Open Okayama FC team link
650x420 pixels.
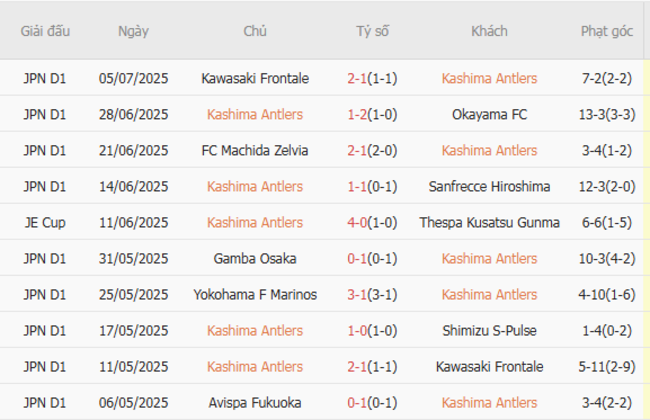pyautogui.click(x=489, y=114)
